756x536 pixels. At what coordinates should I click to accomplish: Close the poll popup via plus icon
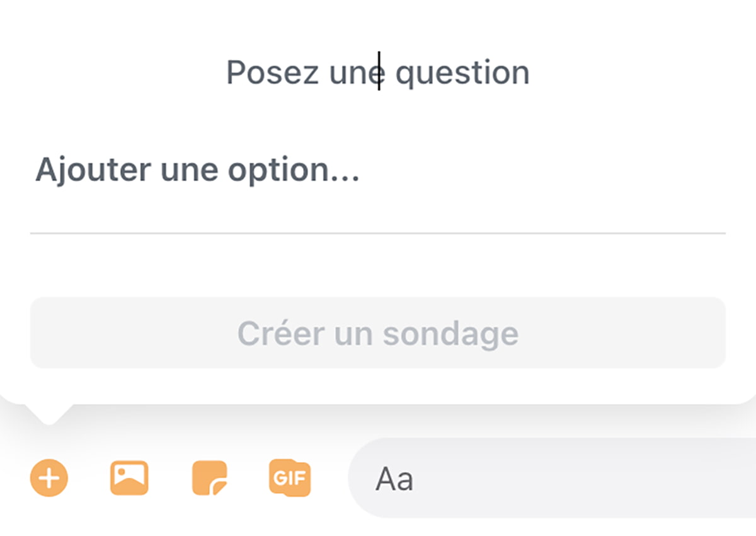49,478
